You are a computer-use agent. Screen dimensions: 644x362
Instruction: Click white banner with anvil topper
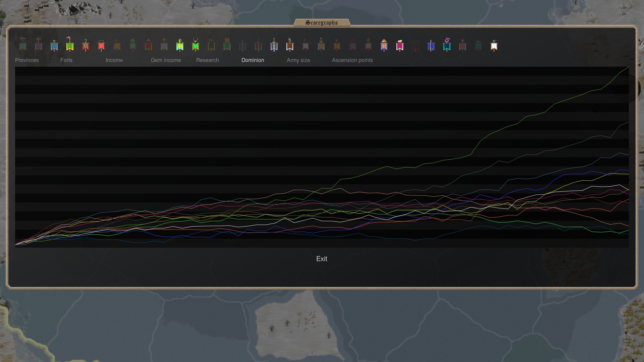494,45
